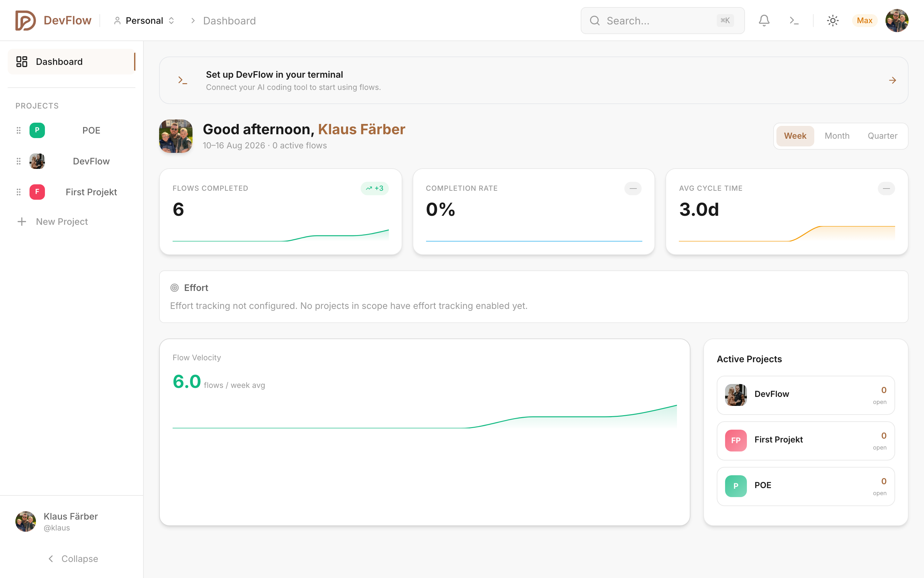Click the drag handle beside DevFlow project
The height and width of the screenshot is (578, 924).
coord(18,161)
